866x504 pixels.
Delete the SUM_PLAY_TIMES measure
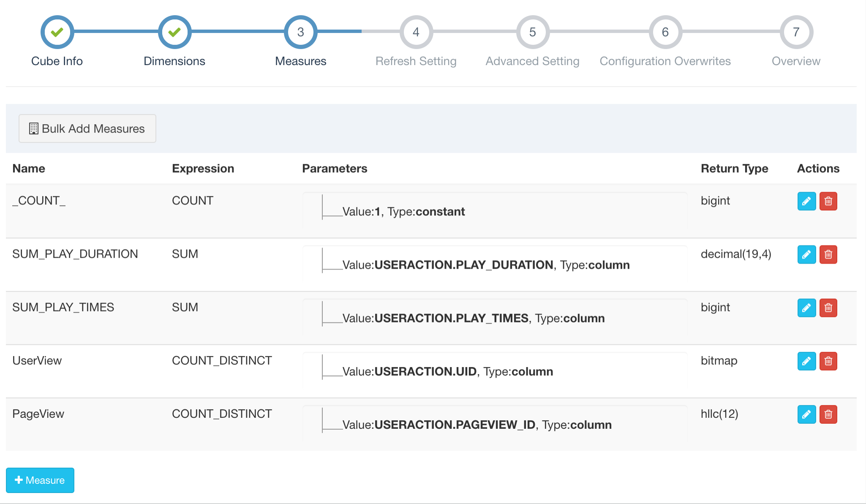[x=828, y=308]
